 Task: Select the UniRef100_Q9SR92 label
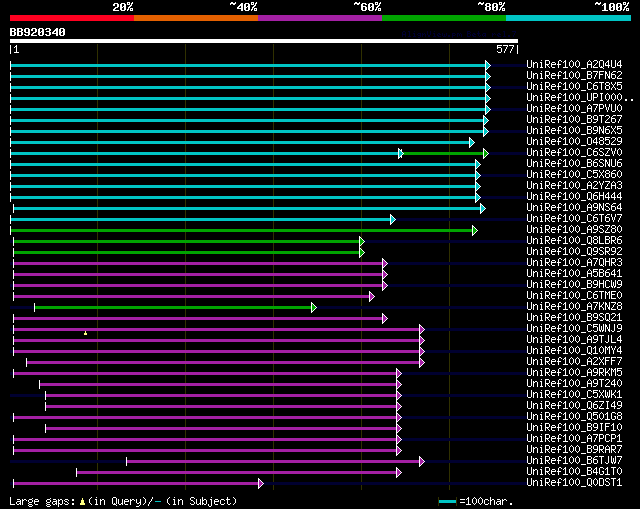pos(574,252)
